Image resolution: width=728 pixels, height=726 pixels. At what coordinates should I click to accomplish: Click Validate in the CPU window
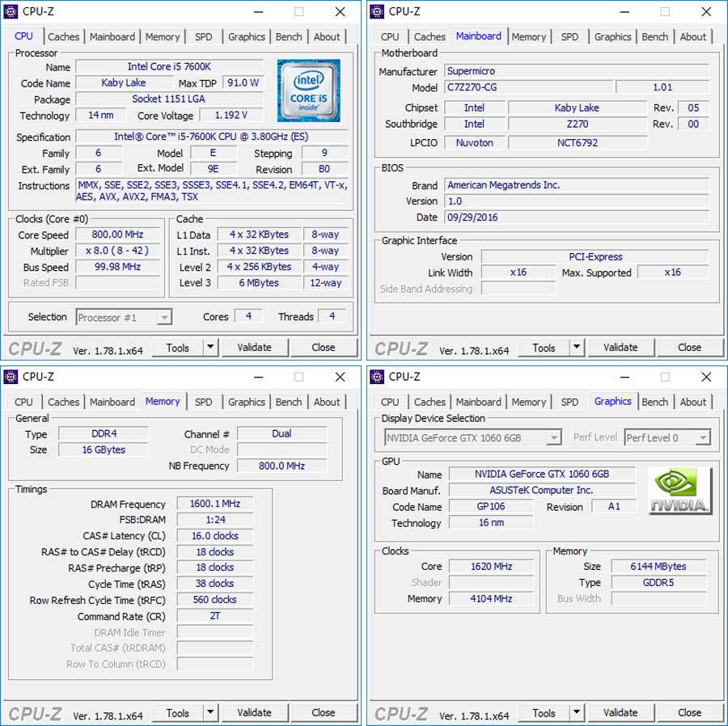(255, 348)
